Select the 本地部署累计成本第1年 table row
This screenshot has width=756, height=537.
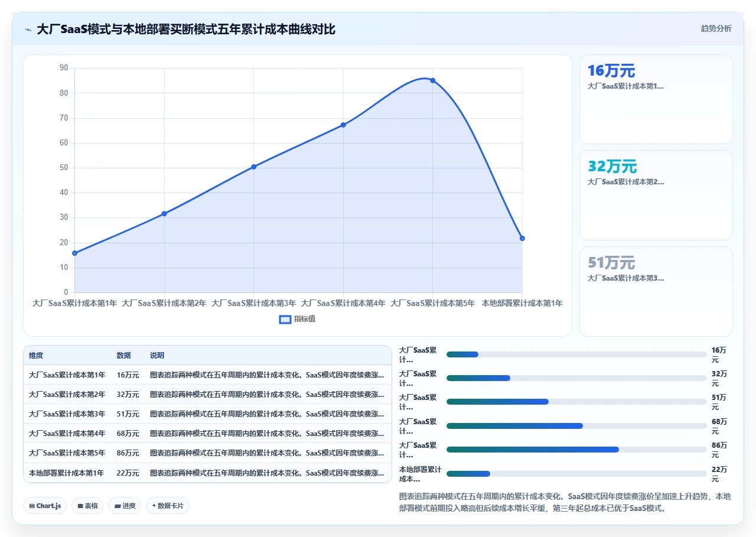pos(207,473)
